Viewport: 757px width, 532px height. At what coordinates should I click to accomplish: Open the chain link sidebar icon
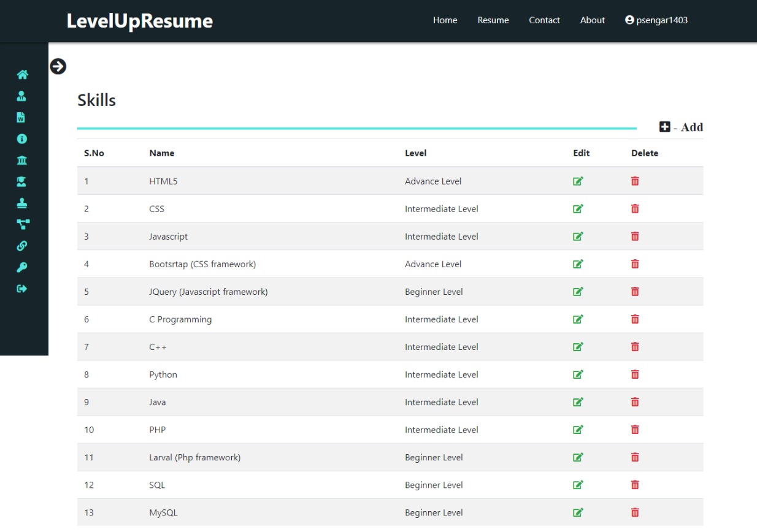[22, 246]
